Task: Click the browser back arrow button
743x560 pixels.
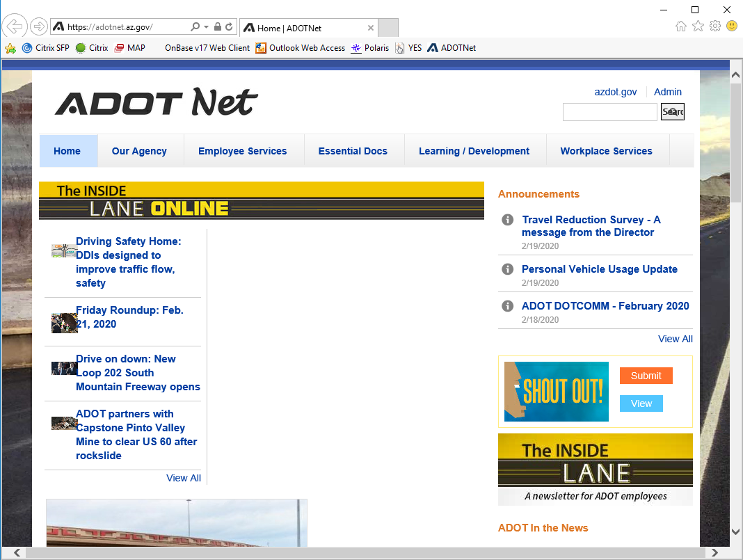Action: pos(14,26)
